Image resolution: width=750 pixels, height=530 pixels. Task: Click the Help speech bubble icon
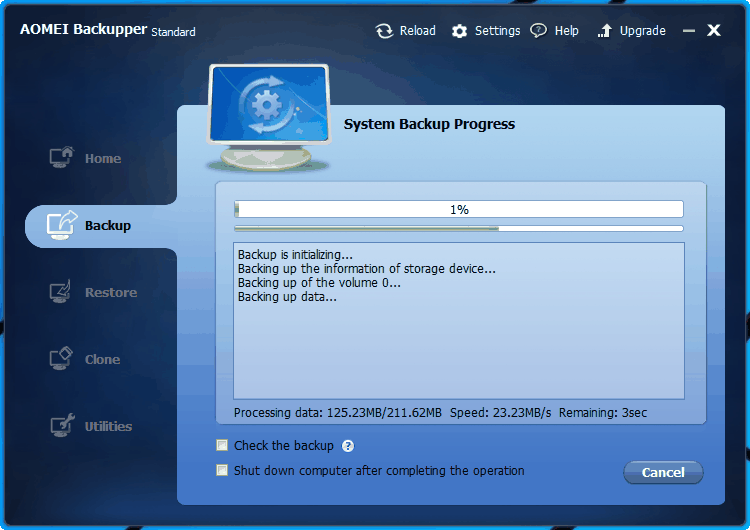539,31
